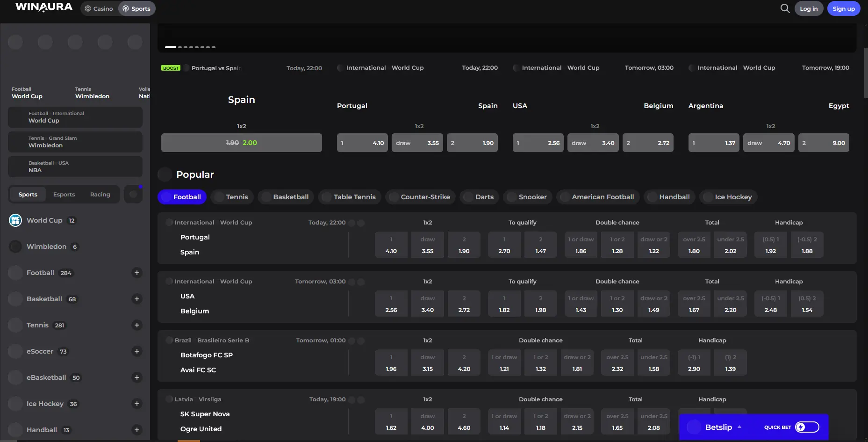Open Basketball USA NBA shortcut
This screenshot has width=868, height=442.
tap(75, 167)
